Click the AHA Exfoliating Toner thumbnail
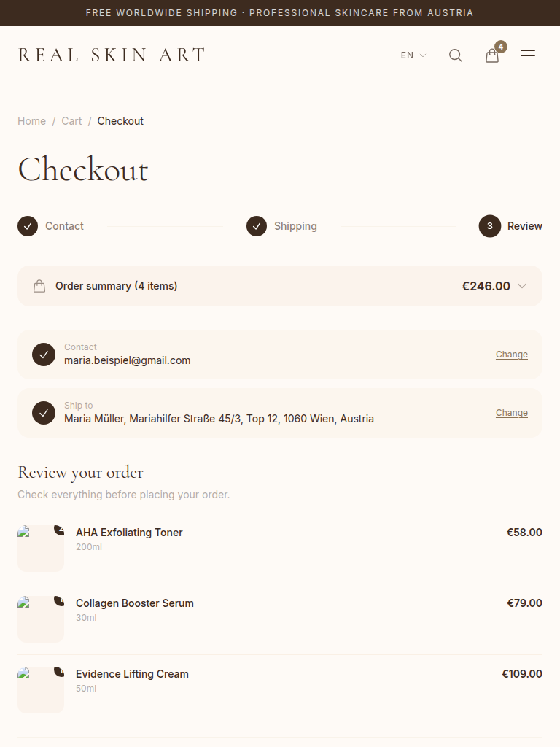The height and width of the screenshot is (747, 560). [x=41, y=549]
